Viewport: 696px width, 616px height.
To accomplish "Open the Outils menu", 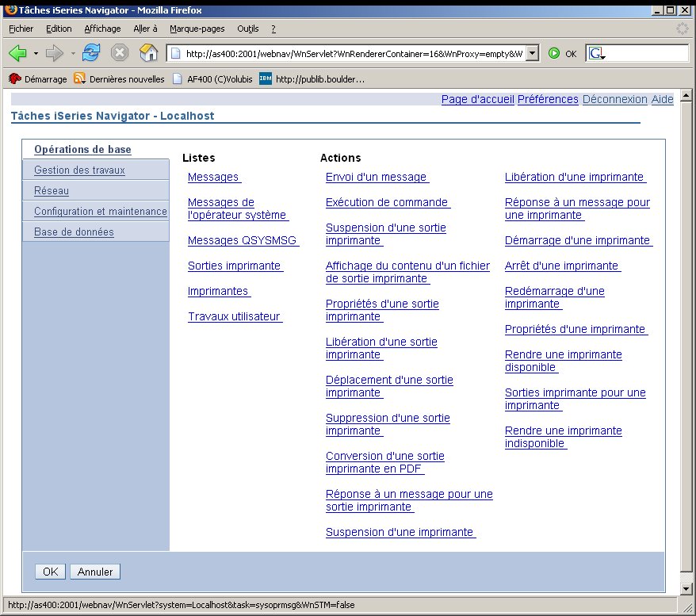I will coord(247,29).
